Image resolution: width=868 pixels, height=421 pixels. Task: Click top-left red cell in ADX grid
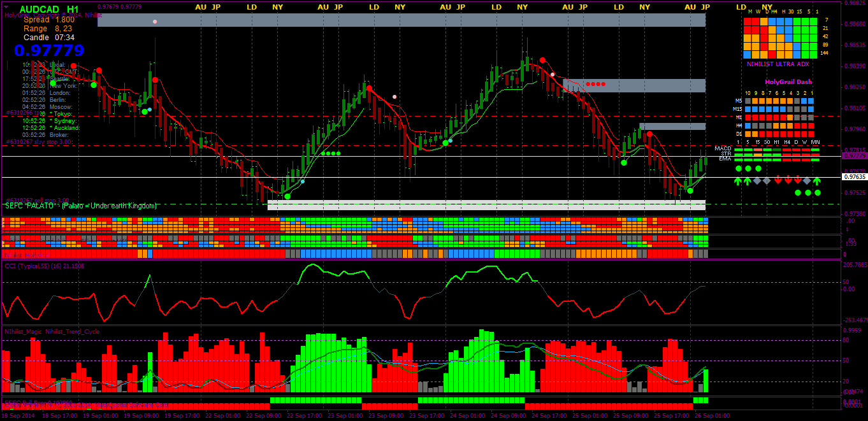(748, 21)
